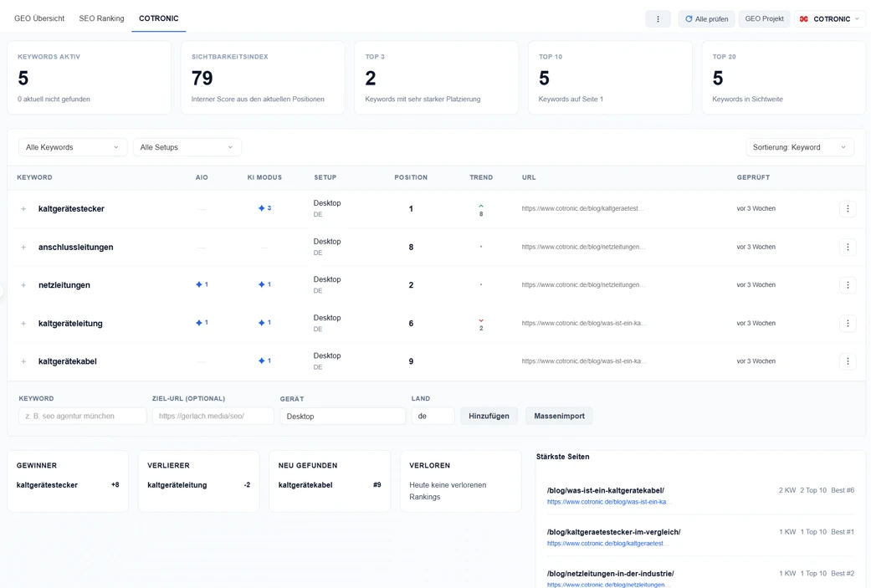Click /blog/netzleitungen-in-der-industrie/ page title
The image size is (871, 588).
click(611, 574)
